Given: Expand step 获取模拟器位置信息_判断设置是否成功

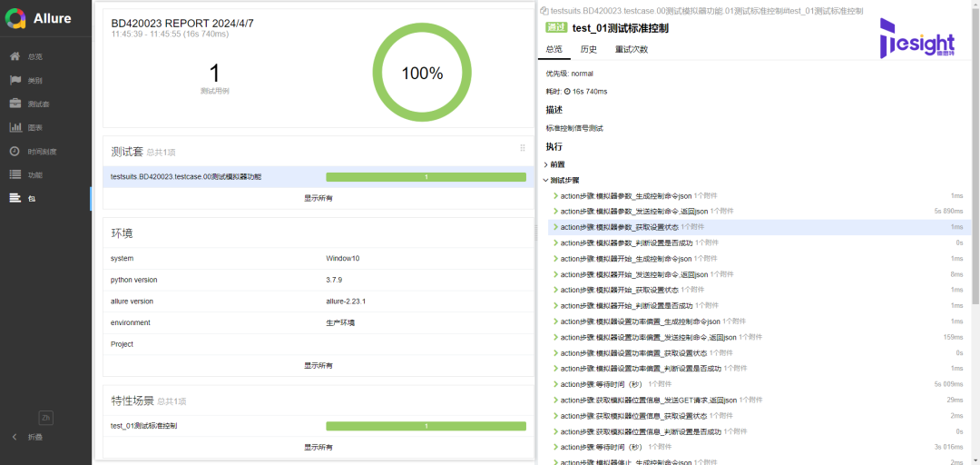Looking at the screenshot, I should tap(758, 431).
